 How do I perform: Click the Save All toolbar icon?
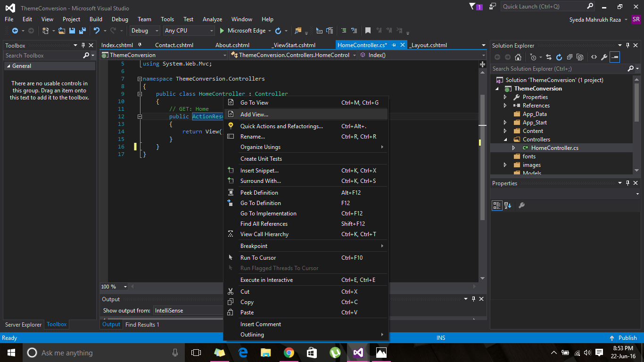(82, 31)
